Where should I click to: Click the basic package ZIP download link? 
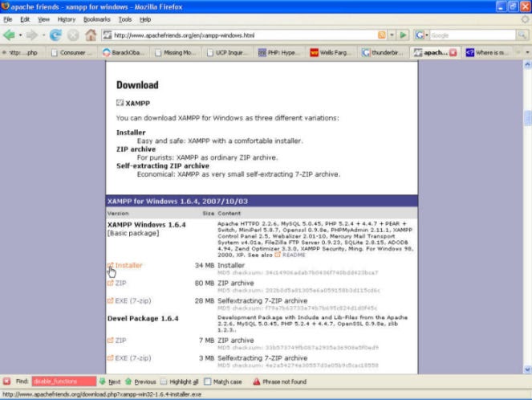pos(120,283)
